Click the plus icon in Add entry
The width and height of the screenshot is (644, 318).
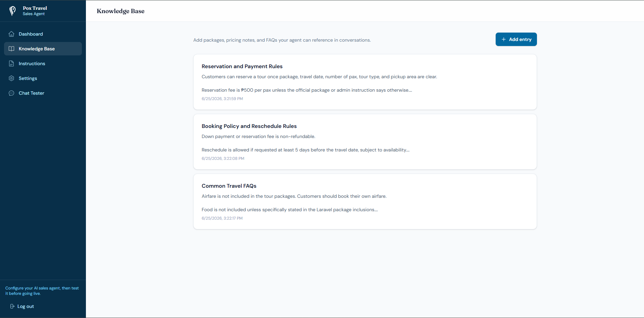504,39
